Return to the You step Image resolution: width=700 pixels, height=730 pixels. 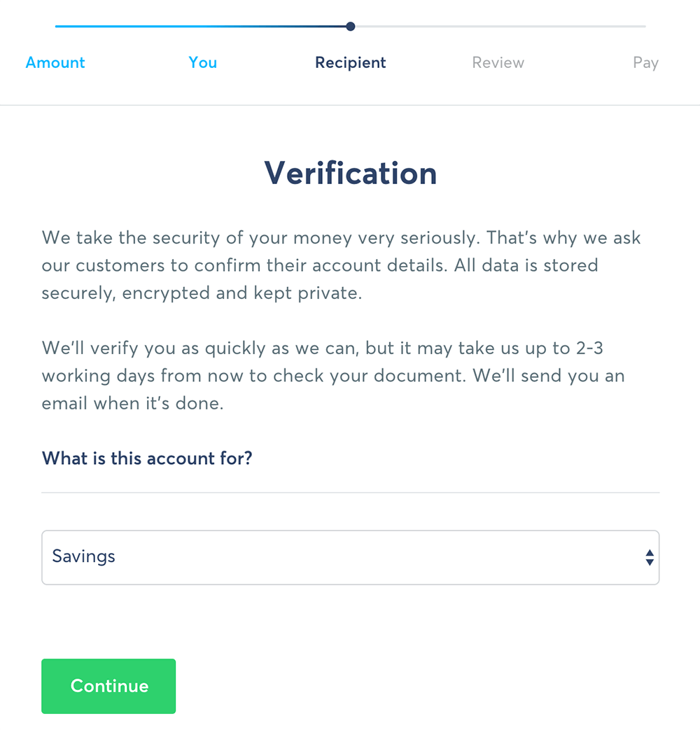pyautogui.click(x=202, y=62)
